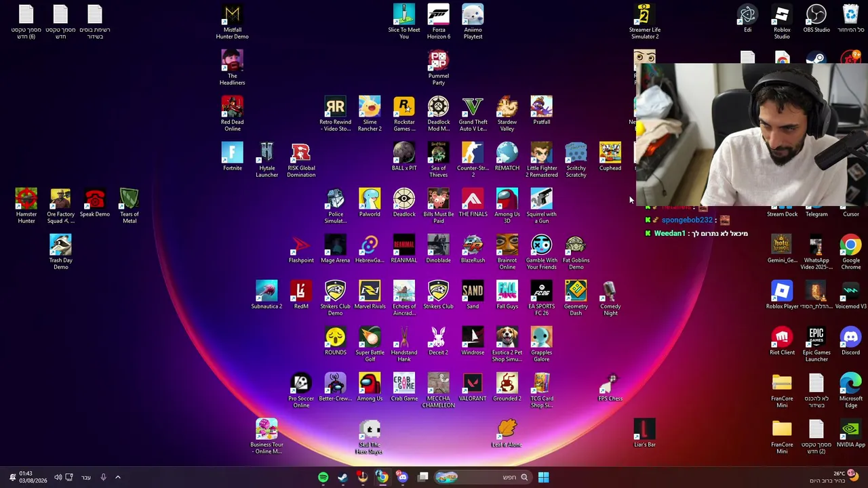Open Discord from the taskbar
Image resolution: width=868 pixels, height=488 pixels.
click(x=402, y=477)
